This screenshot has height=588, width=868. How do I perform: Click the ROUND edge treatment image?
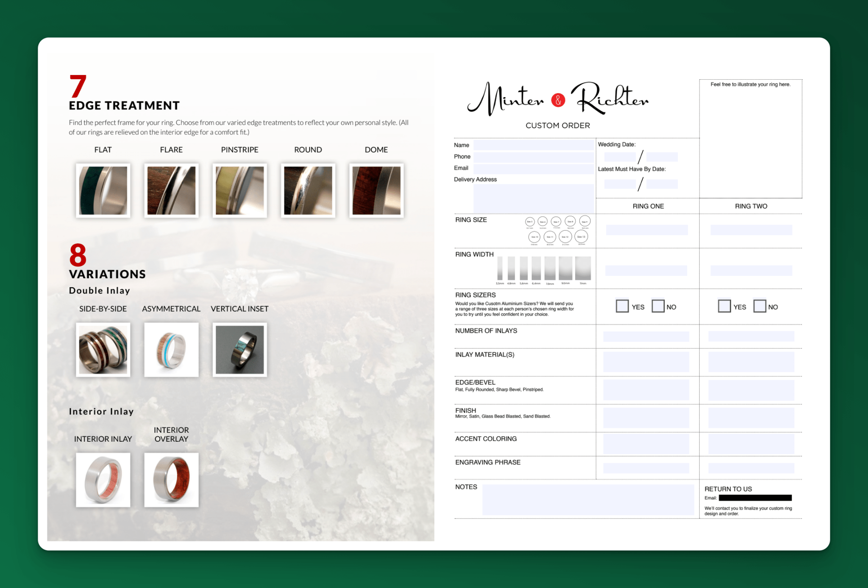308,190
